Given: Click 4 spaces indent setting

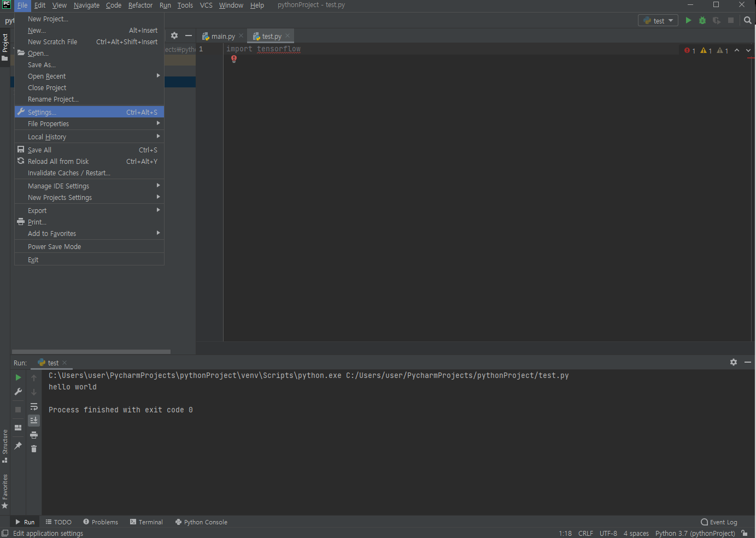Looking at the screenshot, I should 636,534.
